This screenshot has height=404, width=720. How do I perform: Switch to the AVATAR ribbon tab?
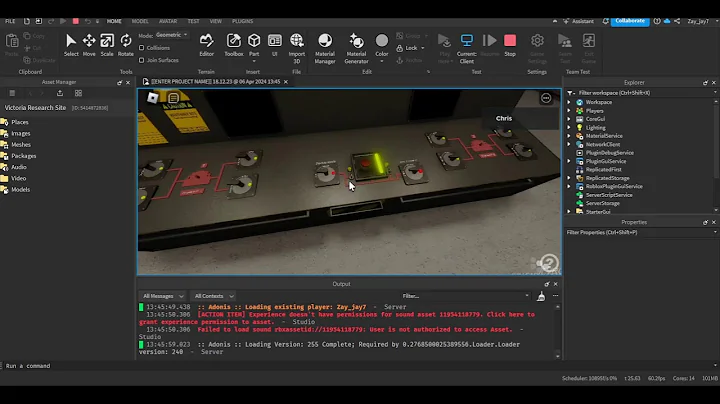[168, 21]
